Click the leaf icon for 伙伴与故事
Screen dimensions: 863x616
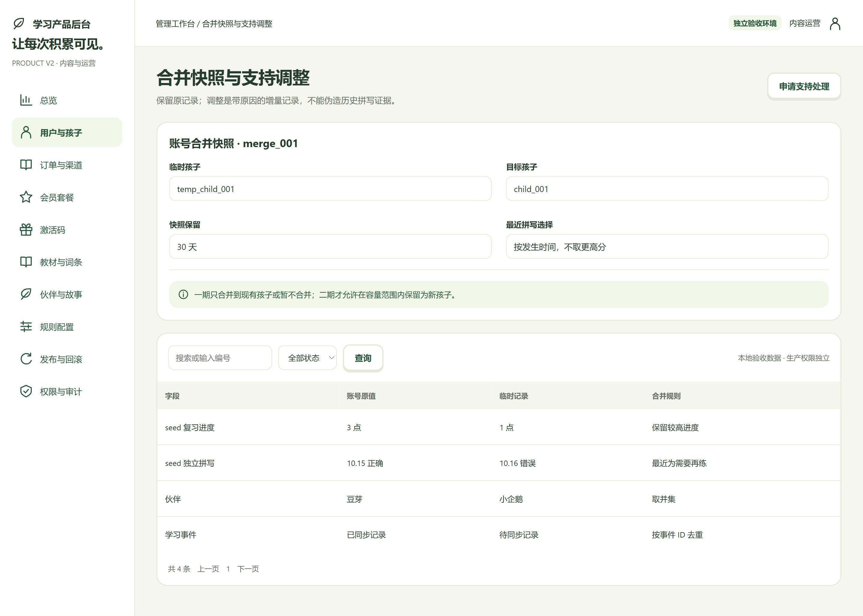26,294
